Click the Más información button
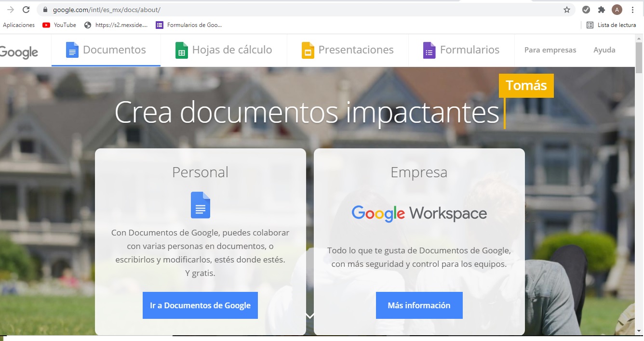The width and height of the screenshot is (644, 341). (x=419, y=305)
